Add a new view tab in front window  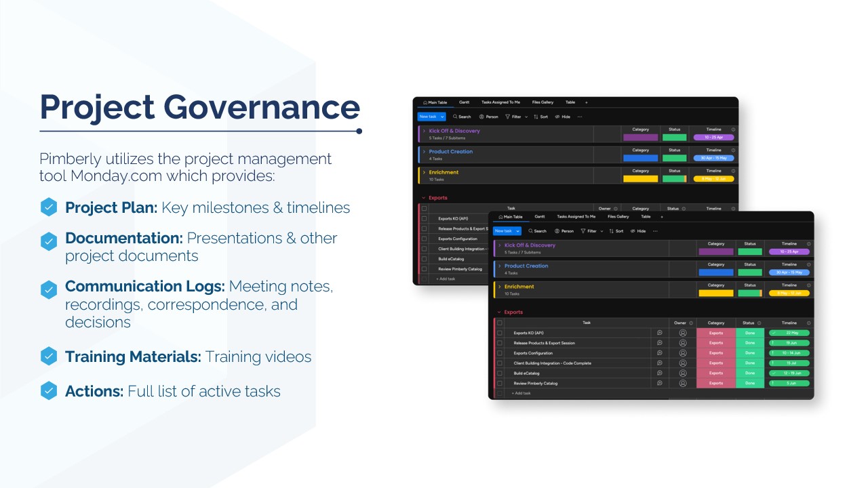pos(662,217)
